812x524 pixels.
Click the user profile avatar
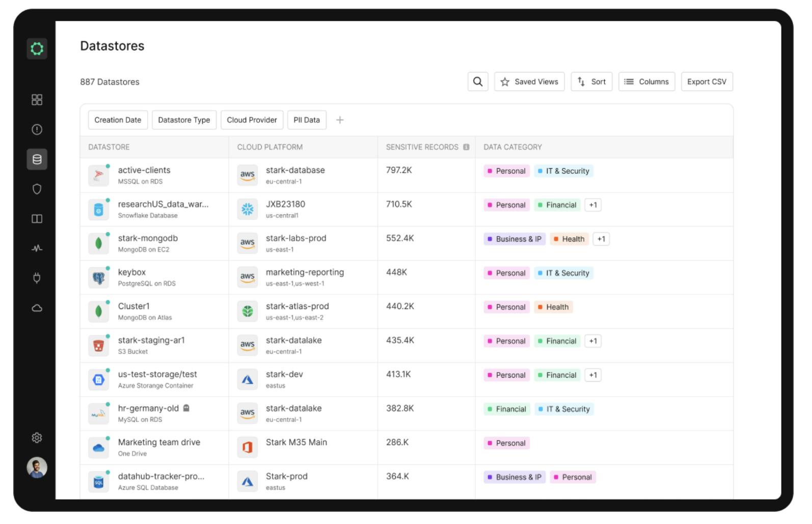tap(37, 467)
